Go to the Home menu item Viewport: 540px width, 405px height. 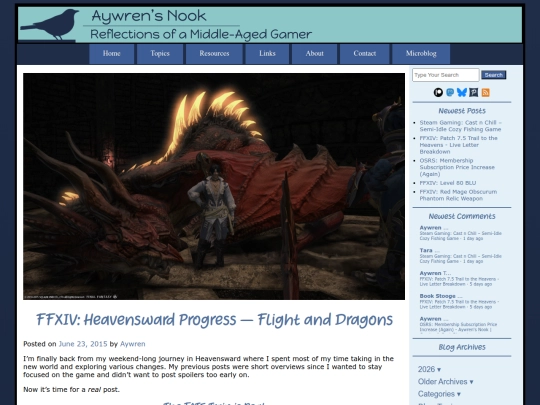pyautogui.click(x=112, y=54)
